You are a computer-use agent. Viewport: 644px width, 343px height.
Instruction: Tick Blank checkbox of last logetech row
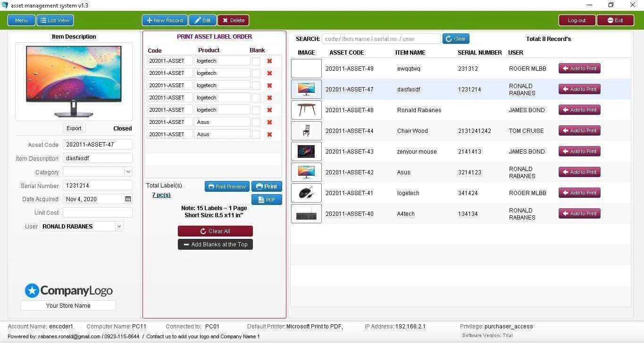256,110
